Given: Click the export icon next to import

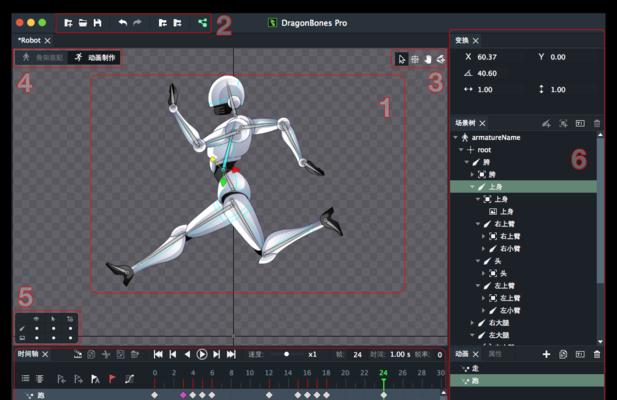Looking at the screenshot, I should coord(177,23).
